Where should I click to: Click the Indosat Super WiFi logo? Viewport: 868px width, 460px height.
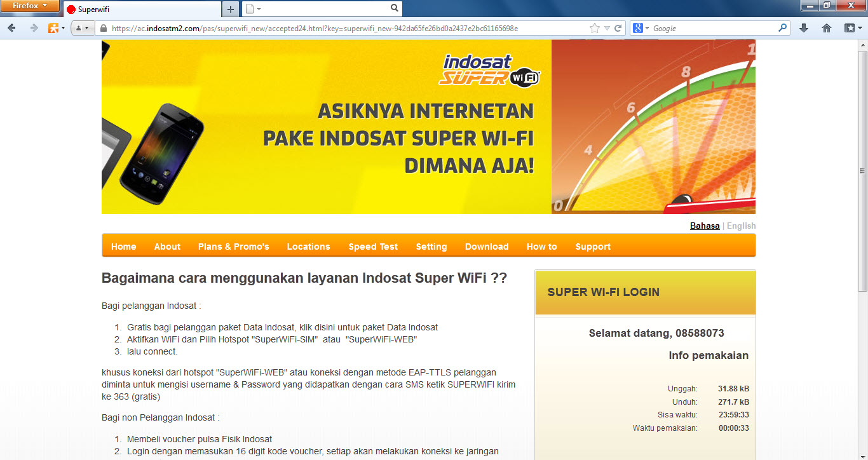coord(491,69)
